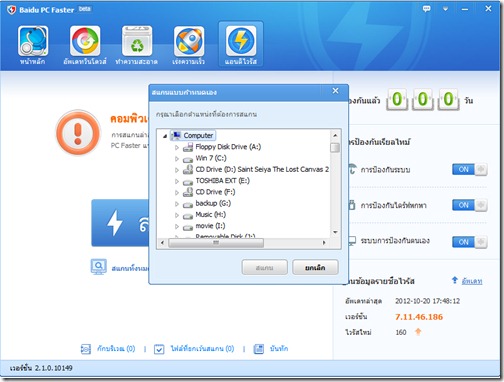The image size is (504, 382).
Task: Minimize the Baidu PC Faster window
Action: pos(465,9)
